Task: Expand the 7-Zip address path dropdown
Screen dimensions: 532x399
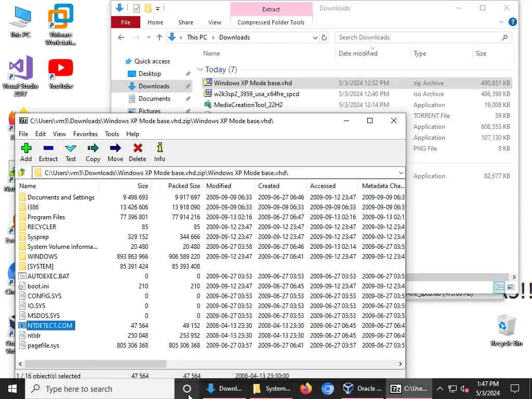Action: tap(401, 172)
